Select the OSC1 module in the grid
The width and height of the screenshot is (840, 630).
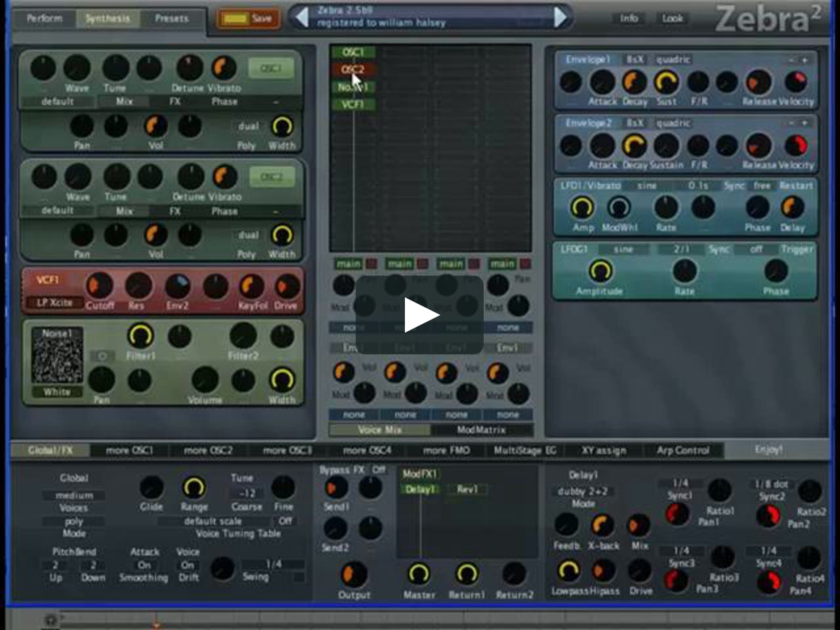click(x=353, y=52)
